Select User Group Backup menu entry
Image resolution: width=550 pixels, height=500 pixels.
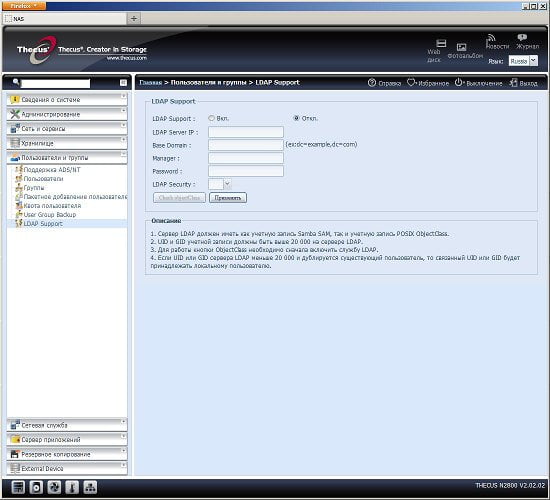(50, 215)
